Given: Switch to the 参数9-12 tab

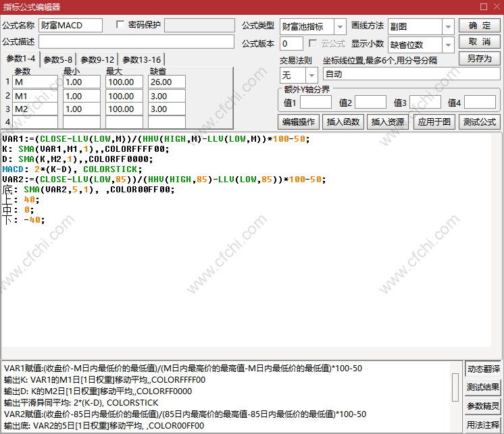Looking at the screenshot, I should pos(98,59).
